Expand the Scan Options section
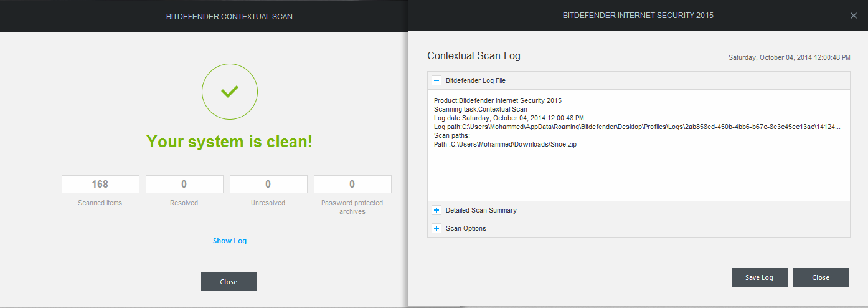 tap(436, 228)
